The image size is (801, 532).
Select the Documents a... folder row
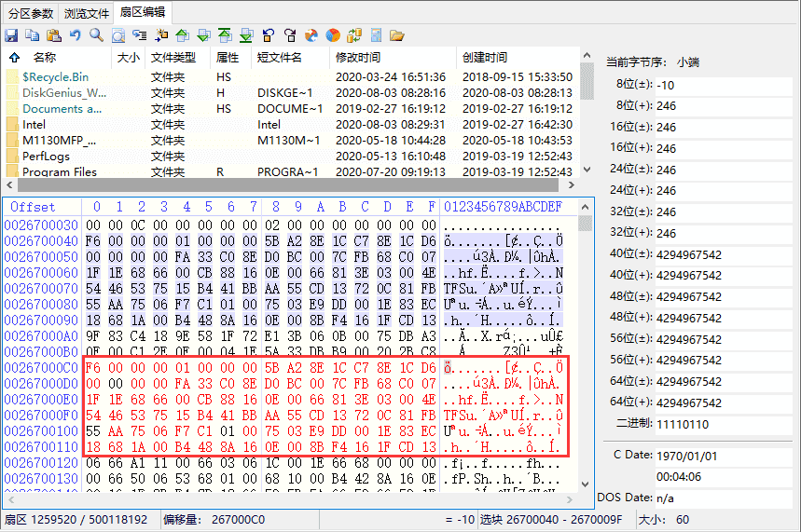(292, 109)
